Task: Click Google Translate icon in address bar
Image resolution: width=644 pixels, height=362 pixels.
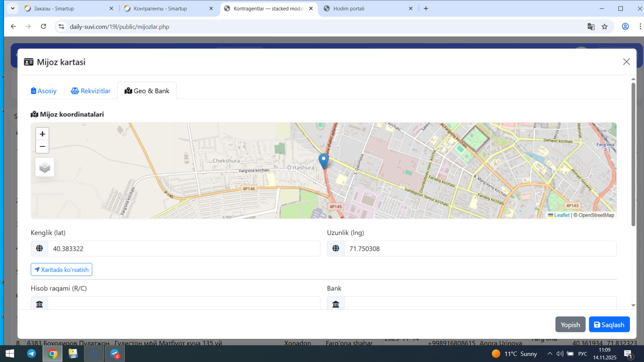Action: pos(591,27)
